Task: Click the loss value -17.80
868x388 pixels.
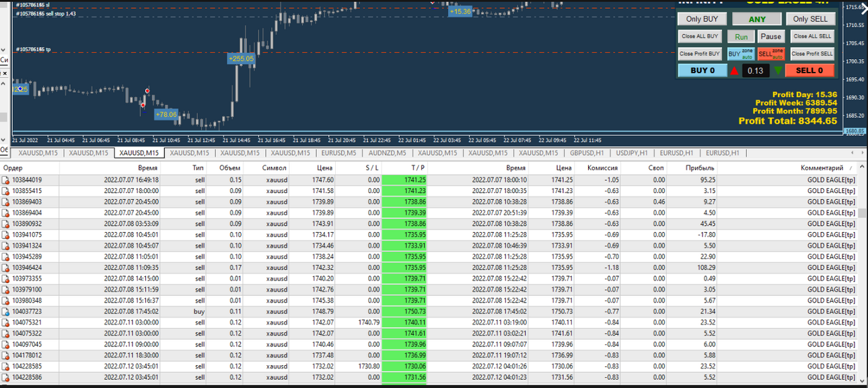Action: tap(707, 235)
